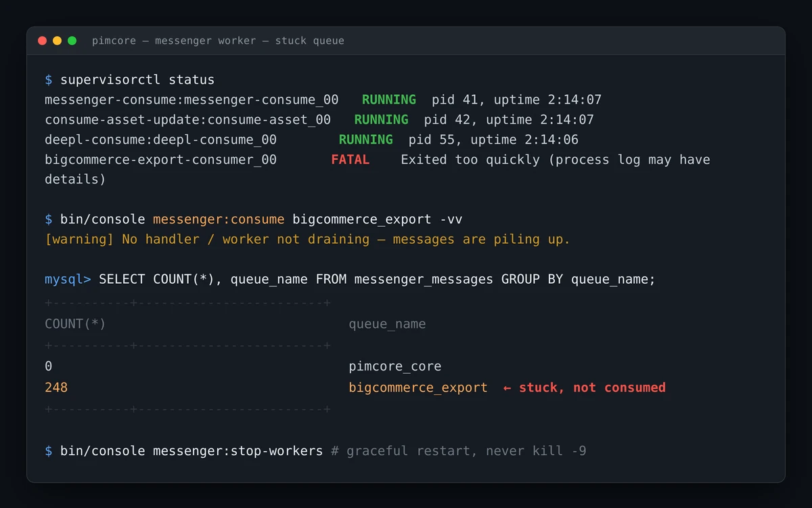
Task: Click RUNNING status of consume-asset_00
Action: (x=382, y=120)
